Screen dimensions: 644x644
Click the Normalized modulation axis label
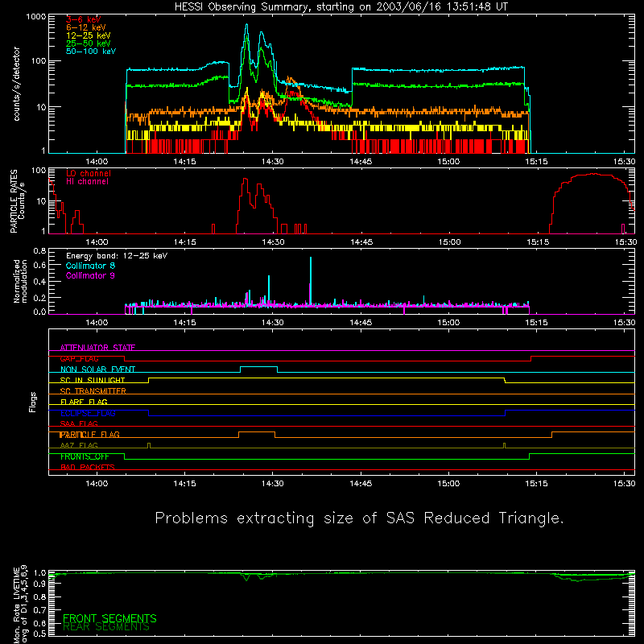[20, 281]
